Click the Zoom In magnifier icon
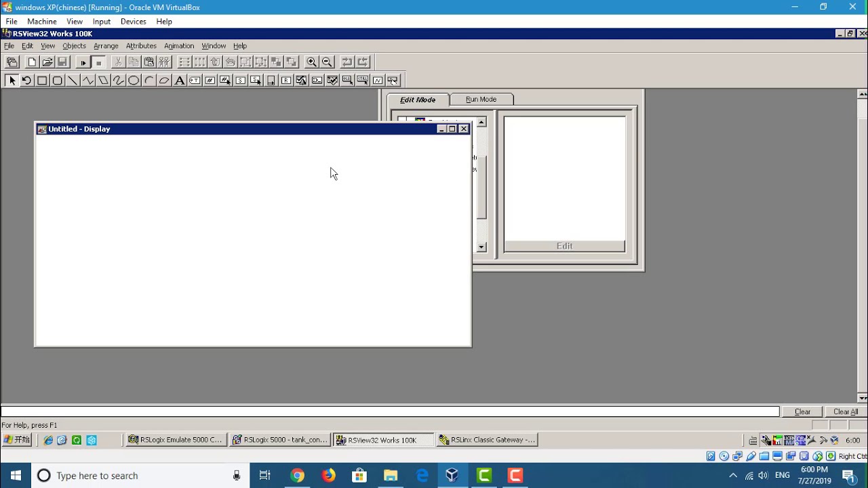The image size is (868, 488). coord(311,62)
